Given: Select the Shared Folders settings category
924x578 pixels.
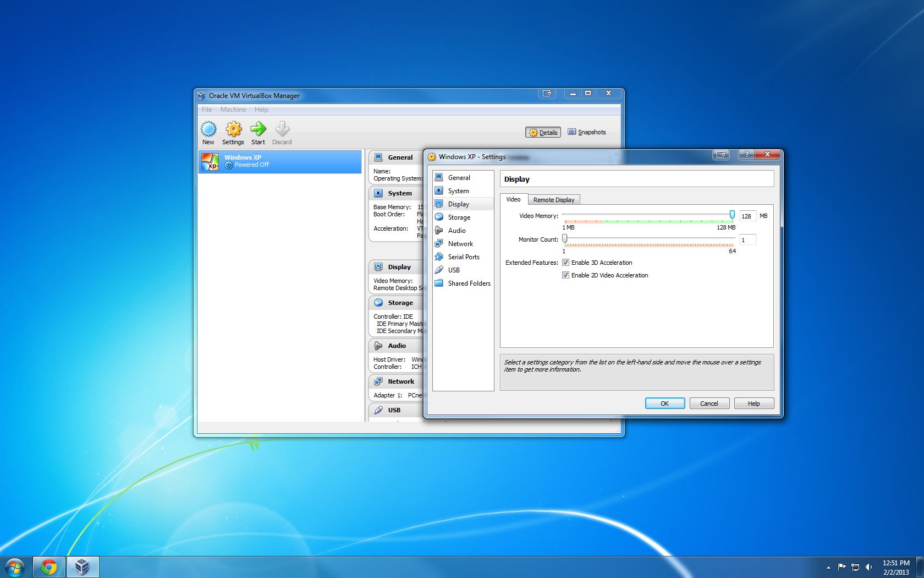Looking at the screenshot, I should [469, 283].
